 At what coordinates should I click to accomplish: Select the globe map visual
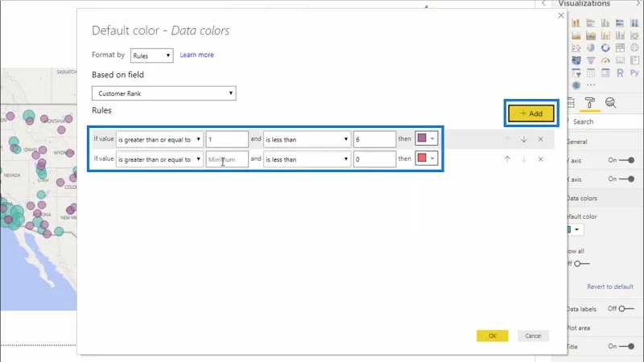(x=634, y=48)
